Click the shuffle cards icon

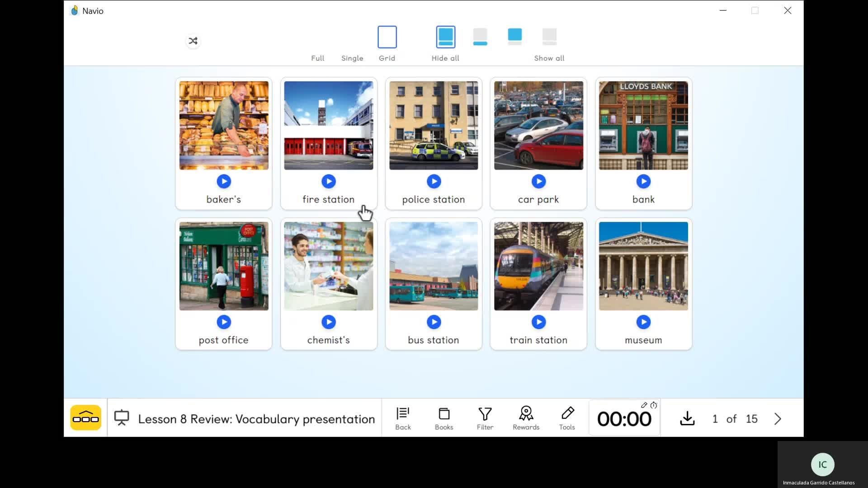coord(193,41)
